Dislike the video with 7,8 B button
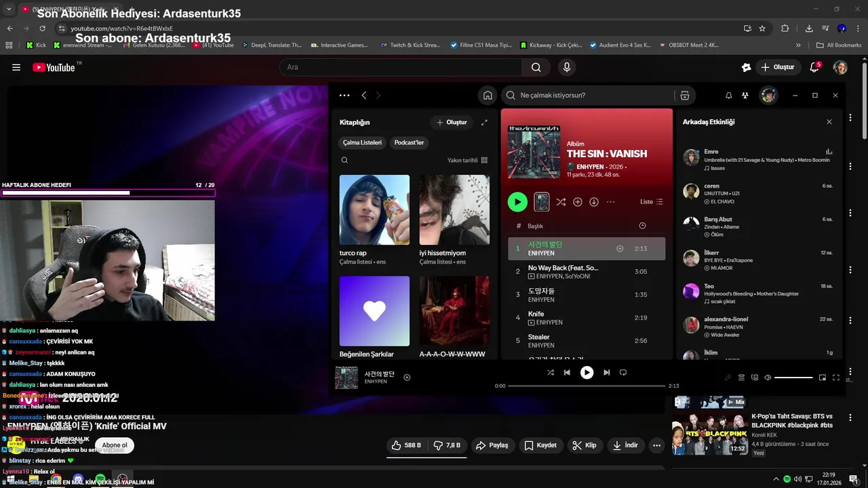The height and width of the screenshot is (488, 868). [x=447, y=445]
